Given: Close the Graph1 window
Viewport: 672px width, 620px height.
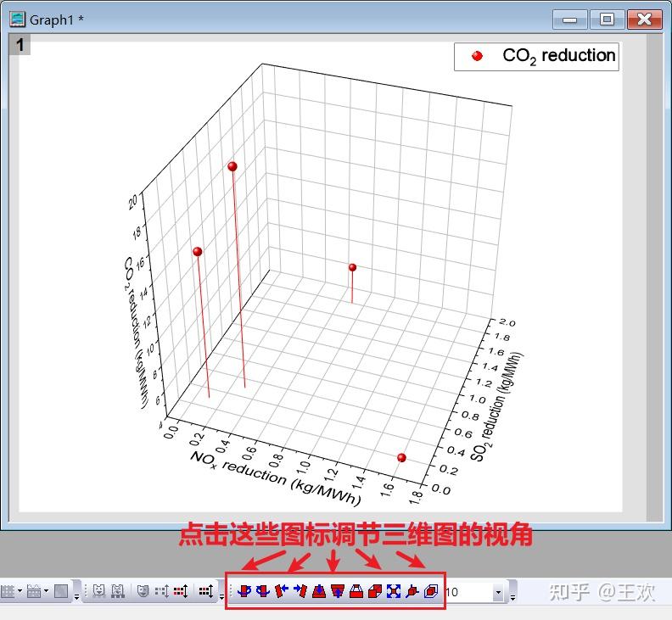Looking at the screenshot, I should click(645, 20).
